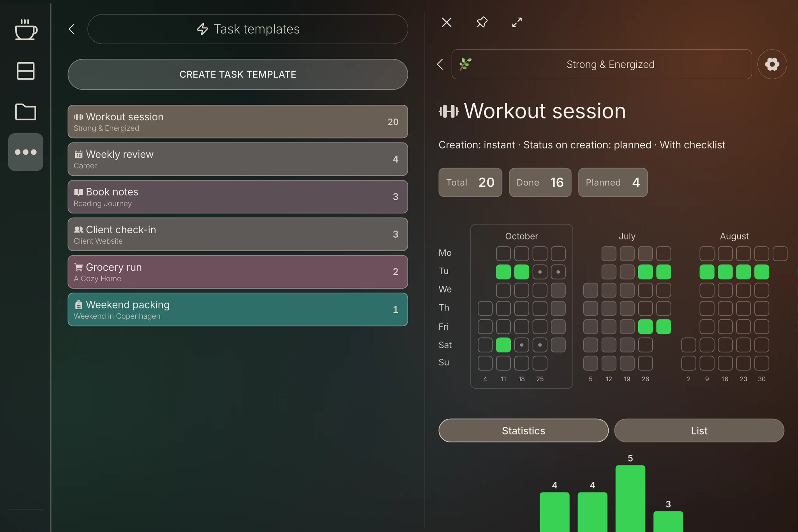This screenshot has height=532, width=798.
Task: Open the split-panel layout icon in sidebar
Action: click(26, 71)
